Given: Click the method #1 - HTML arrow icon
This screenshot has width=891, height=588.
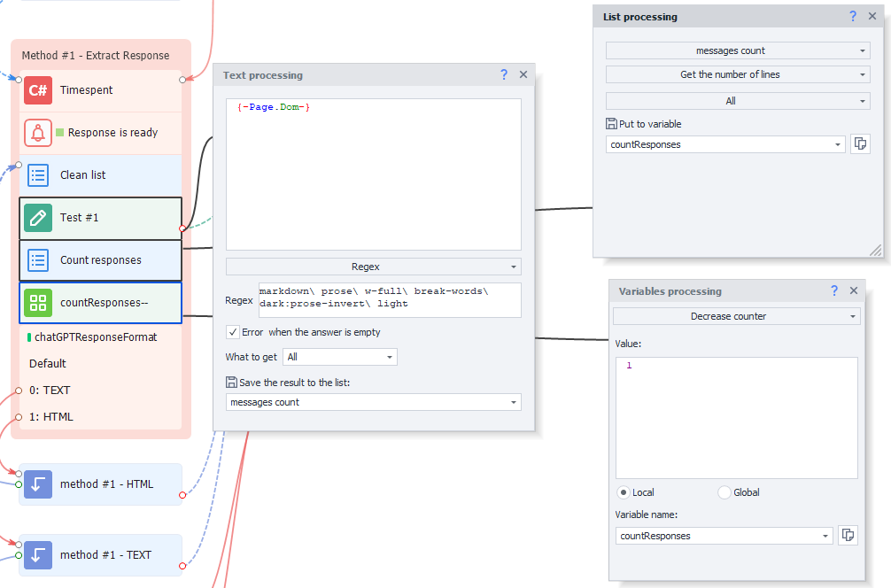Looking at the screenshot, I should pos(38,484).
